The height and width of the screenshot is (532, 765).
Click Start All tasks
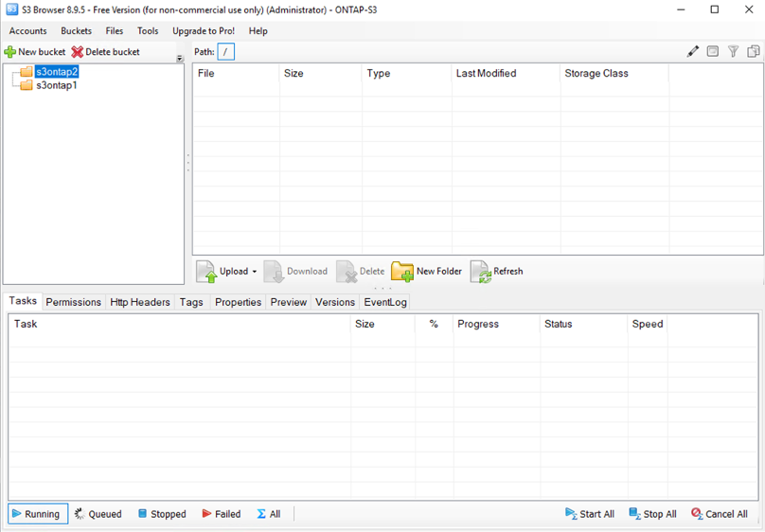coord(589,514)
